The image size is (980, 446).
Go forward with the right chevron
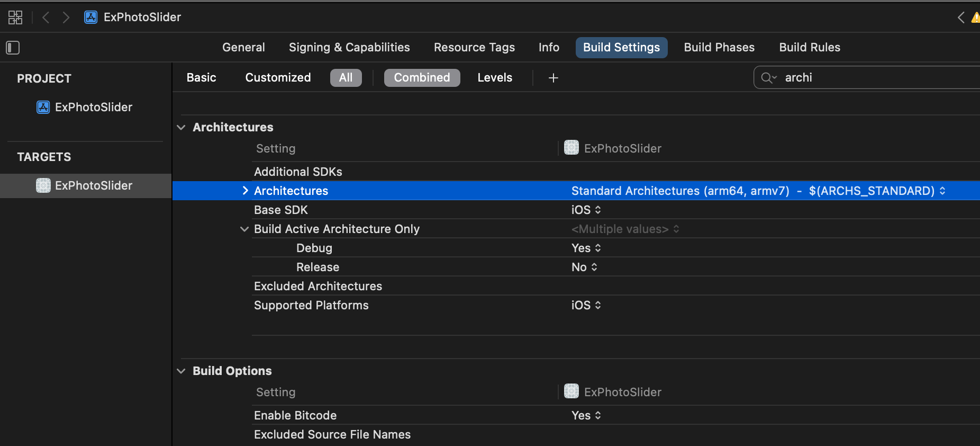(x=66, y=17)
